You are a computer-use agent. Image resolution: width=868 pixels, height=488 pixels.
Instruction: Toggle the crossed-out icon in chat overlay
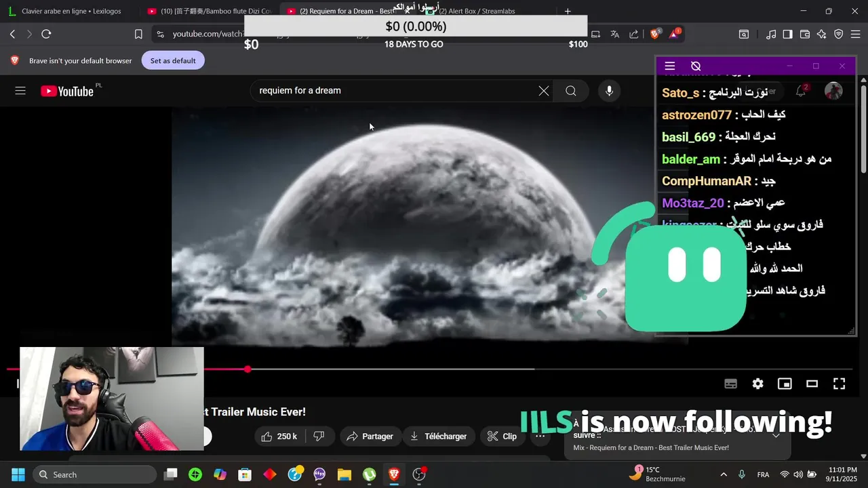point(696,66)
